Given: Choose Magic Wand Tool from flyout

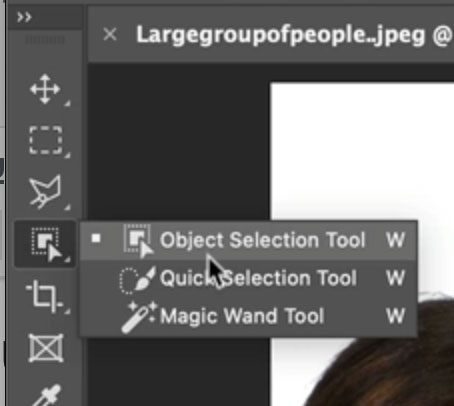Looking at the screenshot, I should (249, 315).
